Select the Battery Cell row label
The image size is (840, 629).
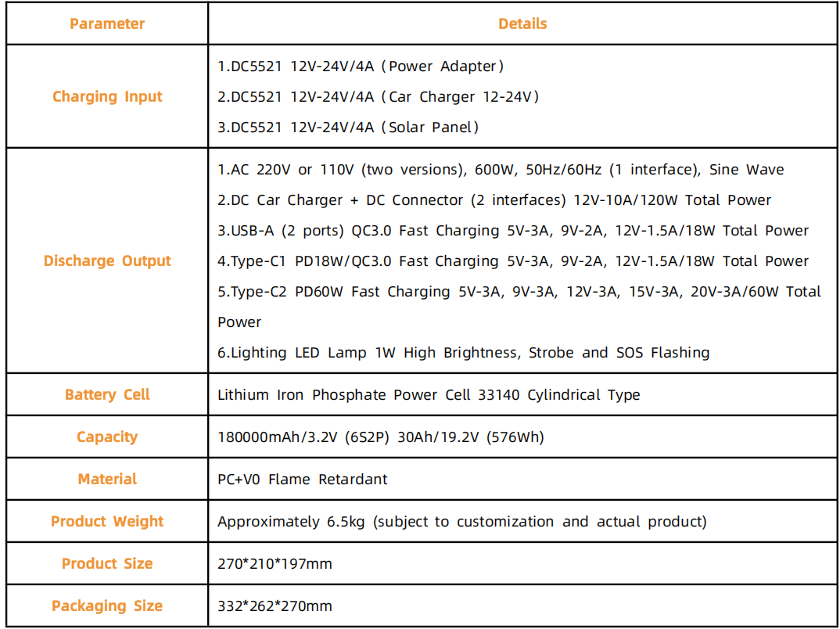point(107,394)
